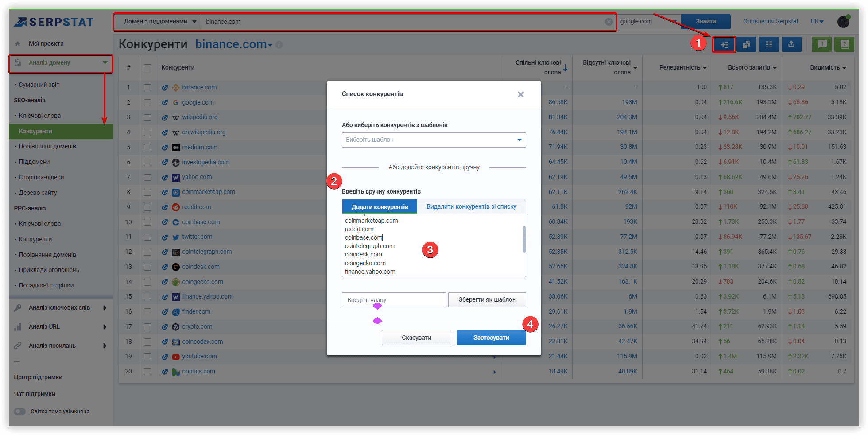The height and width of the screenshot is (435, 868).
Task: Click the Аналіз ключових слів key icon
Action: 18,307
